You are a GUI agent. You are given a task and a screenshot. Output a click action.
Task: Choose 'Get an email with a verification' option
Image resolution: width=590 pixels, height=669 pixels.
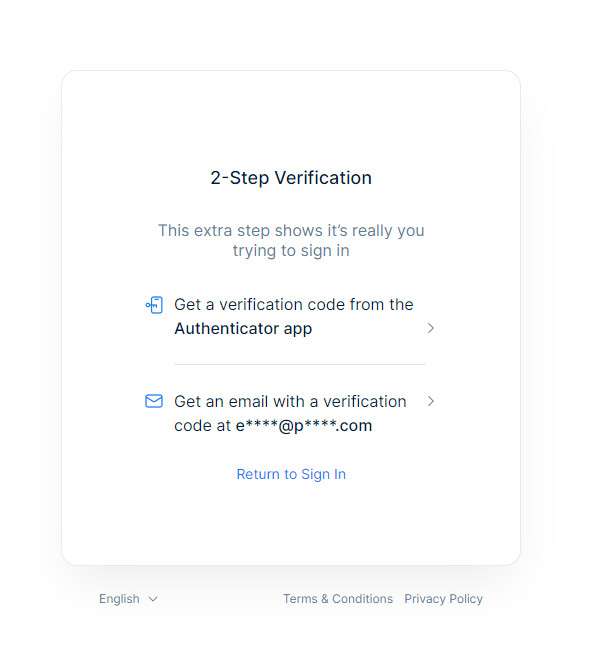pyautogui.click(x=291, y=401)
